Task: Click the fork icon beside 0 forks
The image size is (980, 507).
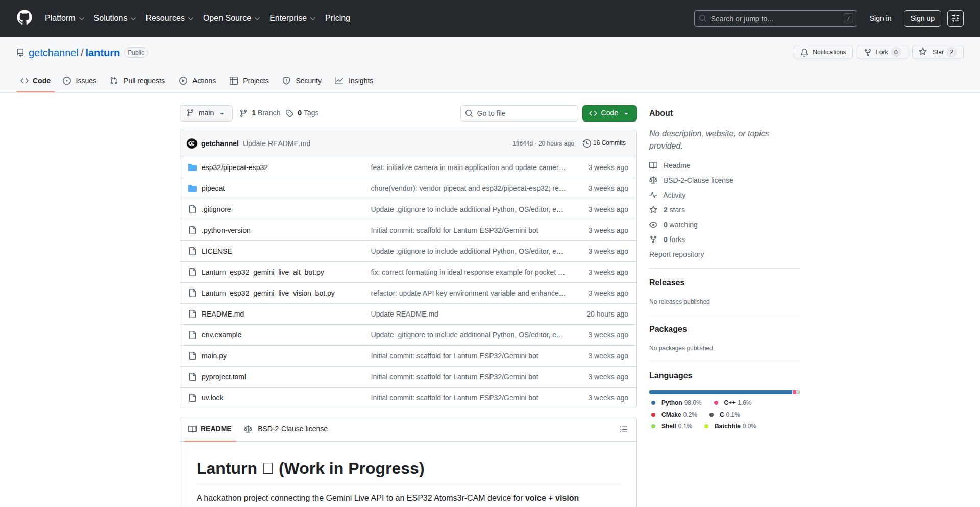Action: click(653, 239)
